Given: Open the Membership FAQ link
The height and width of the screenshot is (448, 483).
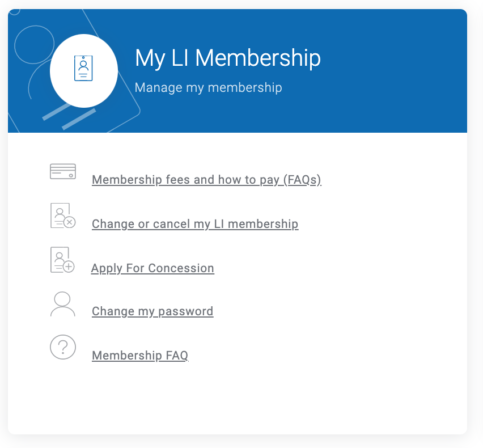Looking at the screenshot, I should pyautogui.click(x=140, y=356).
